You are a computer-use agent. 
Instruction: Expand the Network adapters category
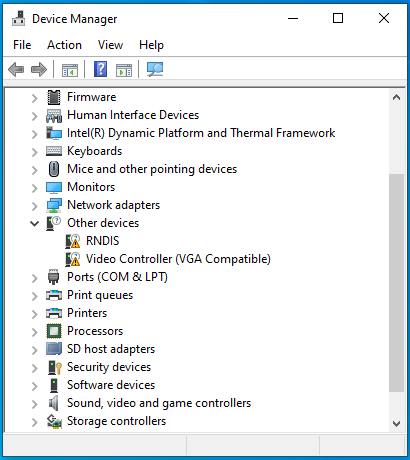[x=35, y=205]
